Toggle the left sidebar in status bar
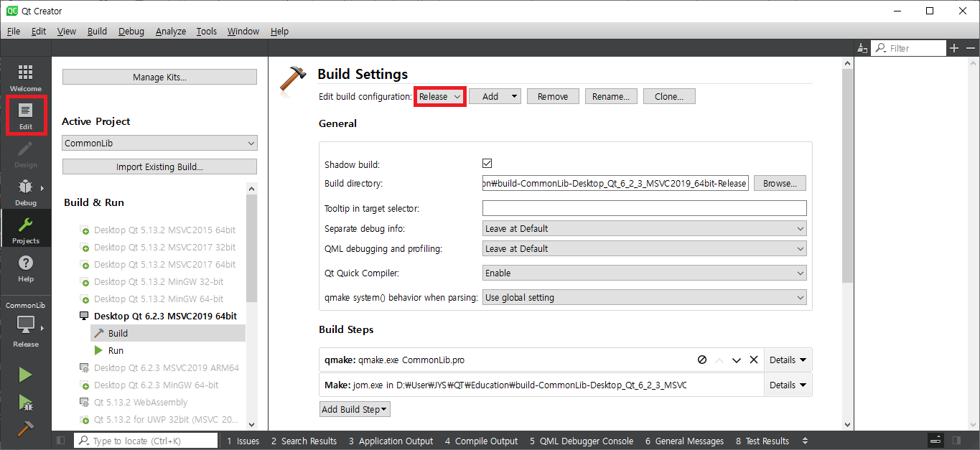The width and height of the screenshot is (980, 450). tap(60, 441)
